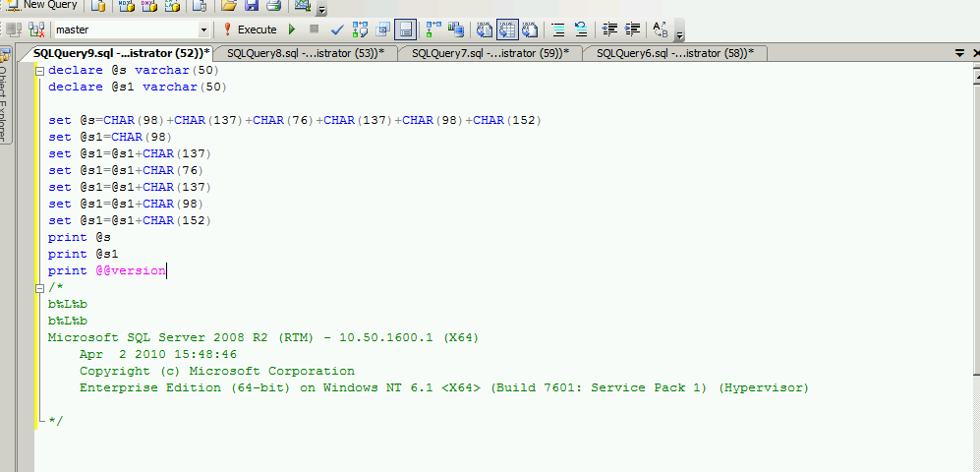
Task: Start an Analysis Services XMLA Query
Action: 172,6
